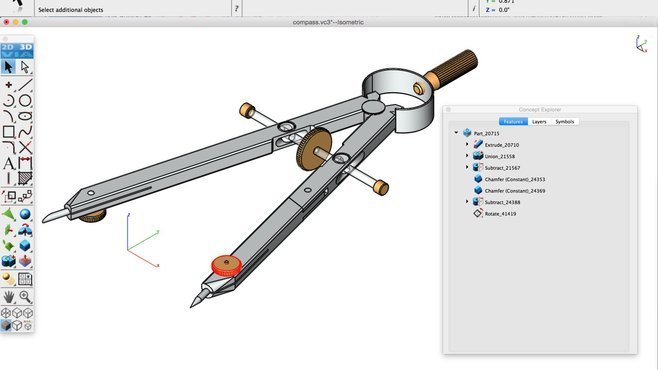Click the highlighted red knob on compass leg
The image size is (658, 370).
pos(227,266)
